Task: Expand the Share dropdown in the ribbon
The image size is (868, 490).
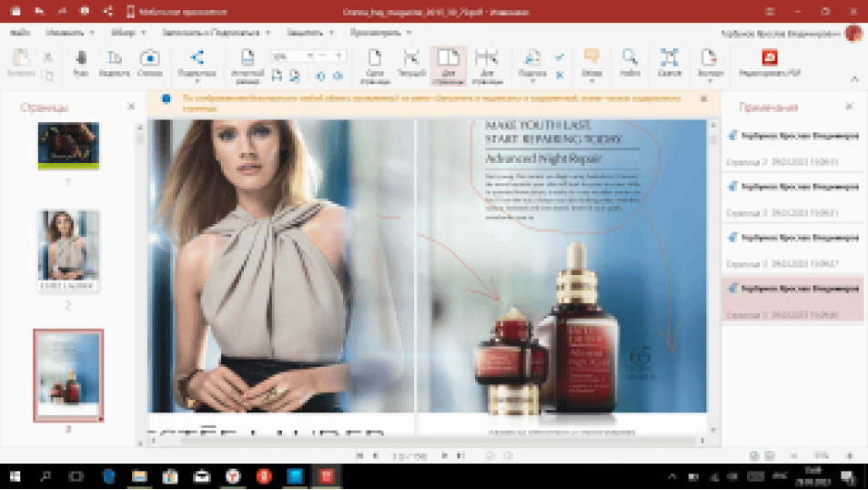Action: (197, 81)
